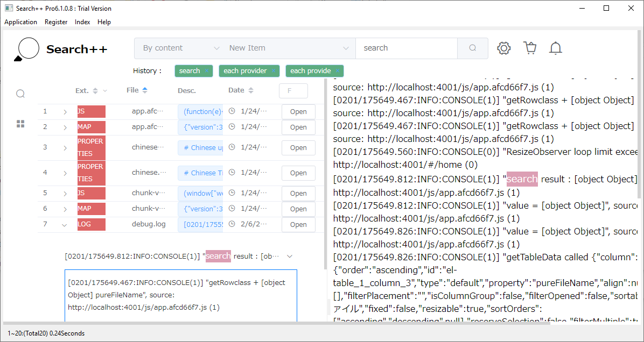
Task: Click the date clock icon in row 7
Action: (x=233, y=224)
